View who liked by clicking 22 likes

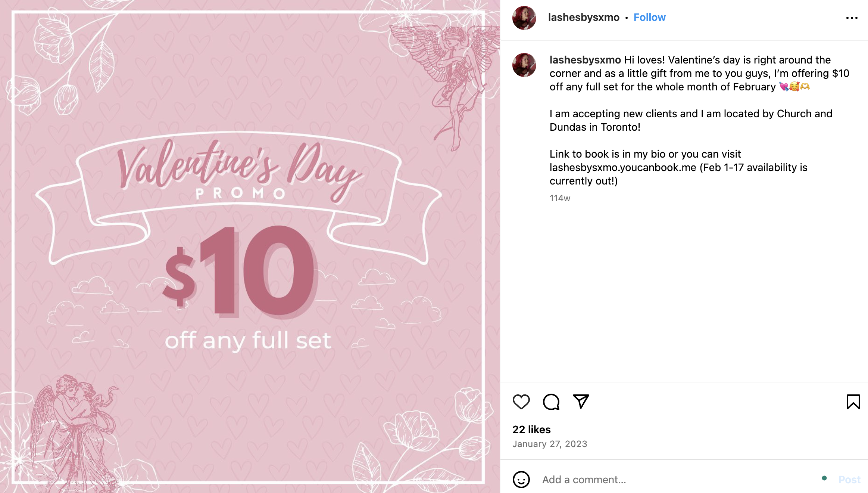[x=531, y=430]
